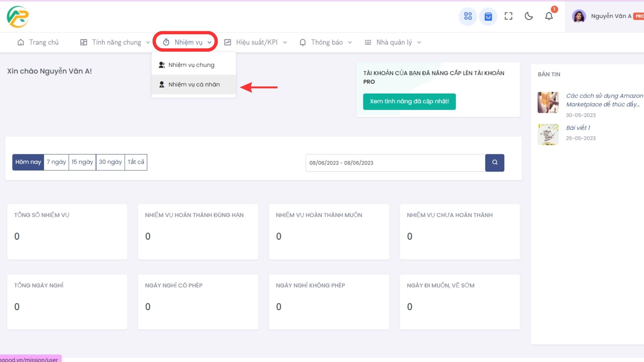
Task: Click the group icon for Nhiệm vụ chung
Action: pyautogui.click(x=162, y=65)
